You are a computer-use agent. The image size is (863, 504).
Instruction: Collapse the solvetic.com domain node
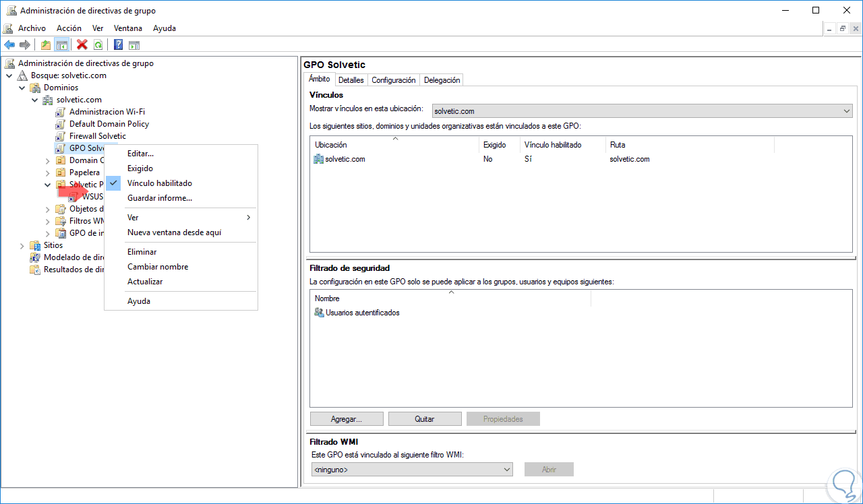[x=35, y=100]
